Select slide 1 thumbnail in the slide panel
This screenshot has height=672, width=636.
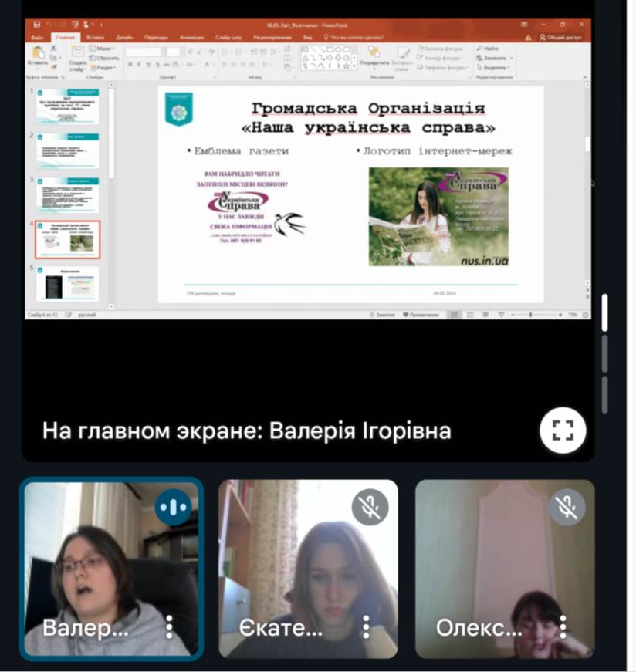[x=67, y=106]
